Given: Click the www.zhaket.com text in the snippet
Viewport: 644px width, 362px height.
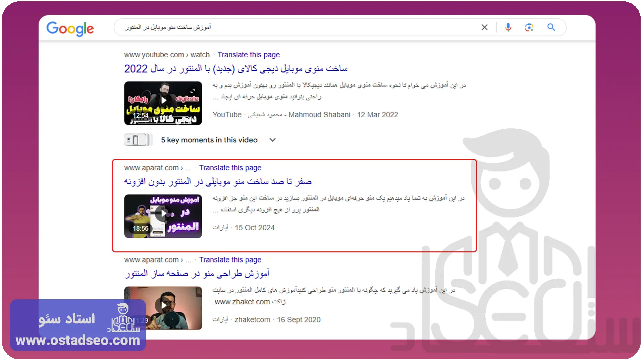Looking at the screenshot, I should point(242,302).
